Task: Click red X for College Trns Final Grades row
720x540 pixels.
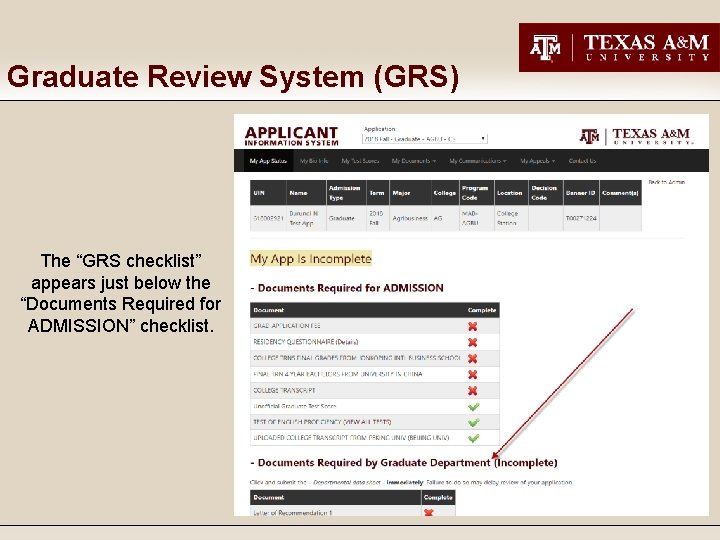Action: [x=472, y=359]
